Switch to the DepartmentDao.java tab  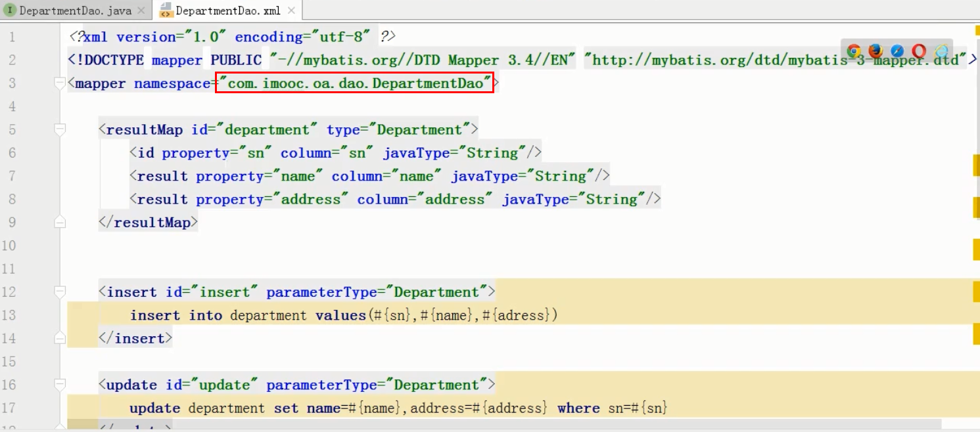[75, 11]
